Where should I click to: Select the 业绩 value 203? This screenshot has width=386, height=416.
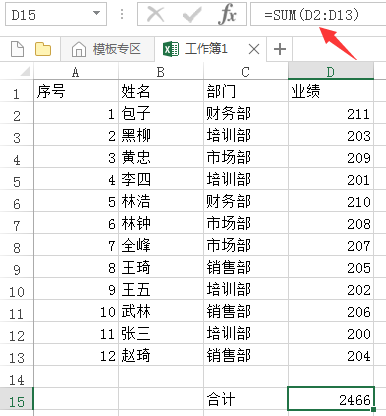(331, 135)
